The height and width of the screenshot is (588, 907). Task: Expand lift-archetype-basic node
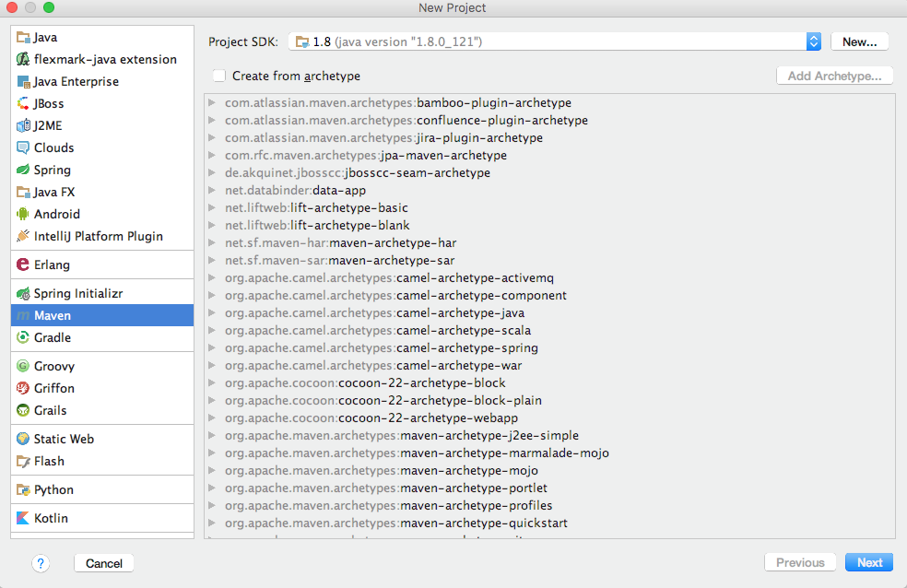(212, 207)
